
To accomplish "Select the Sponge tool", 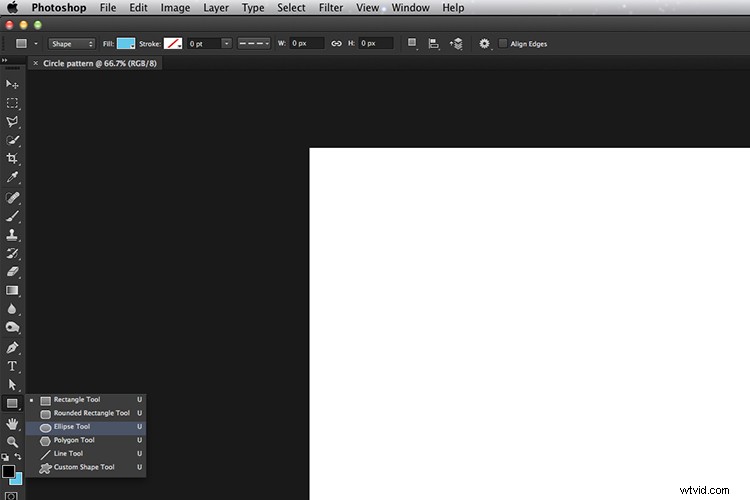I will tap(12, 327).
